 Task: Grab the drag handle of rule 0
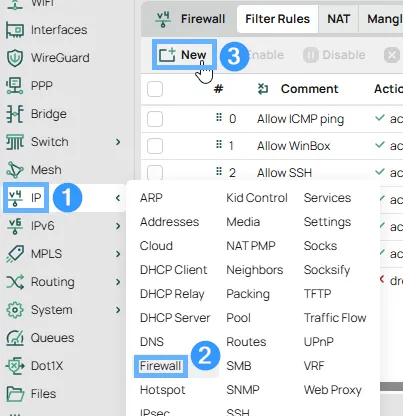point(219,117)
